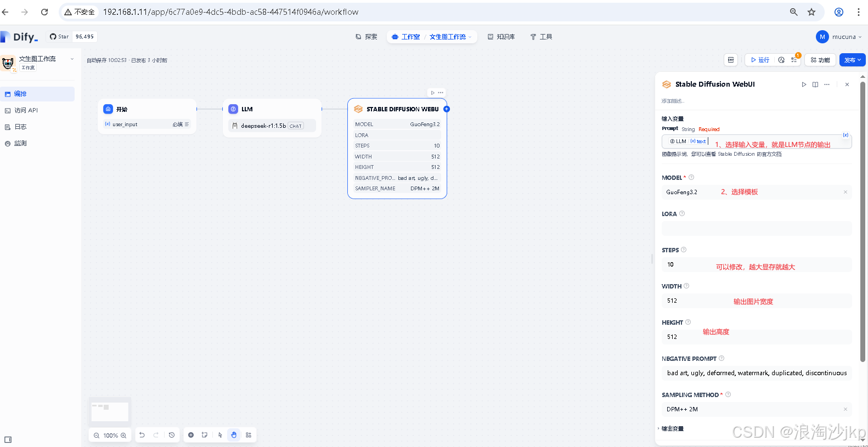
Task: Open the Stable Diffusion 的官方文档 link
Action: pyautogui.click(x=749, y=154)
